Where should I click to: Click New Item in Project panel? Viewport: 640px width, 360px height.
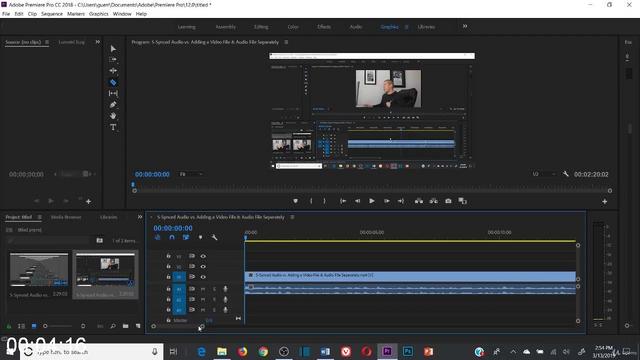point(138,326)
